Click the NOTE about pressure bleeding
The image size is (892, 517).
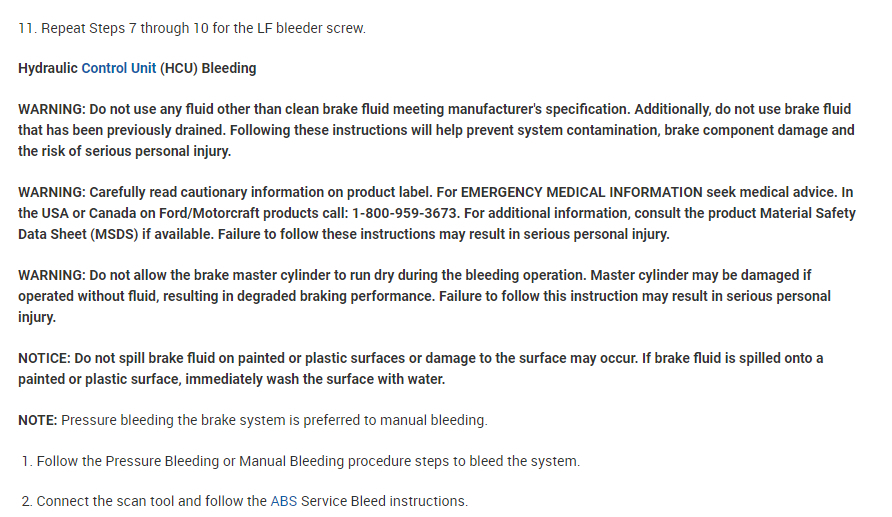point(253,420)
